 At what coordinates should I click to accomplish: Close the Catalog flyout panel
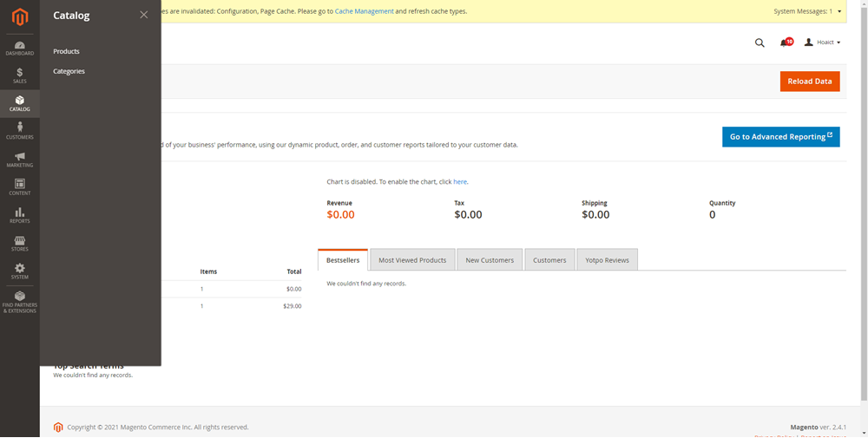tap(144, 15)
